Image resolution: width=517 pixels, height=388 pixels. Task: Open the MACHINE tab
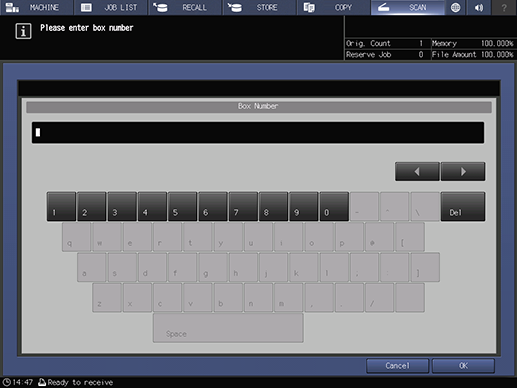pyautogui.click(x=36, y=7)
